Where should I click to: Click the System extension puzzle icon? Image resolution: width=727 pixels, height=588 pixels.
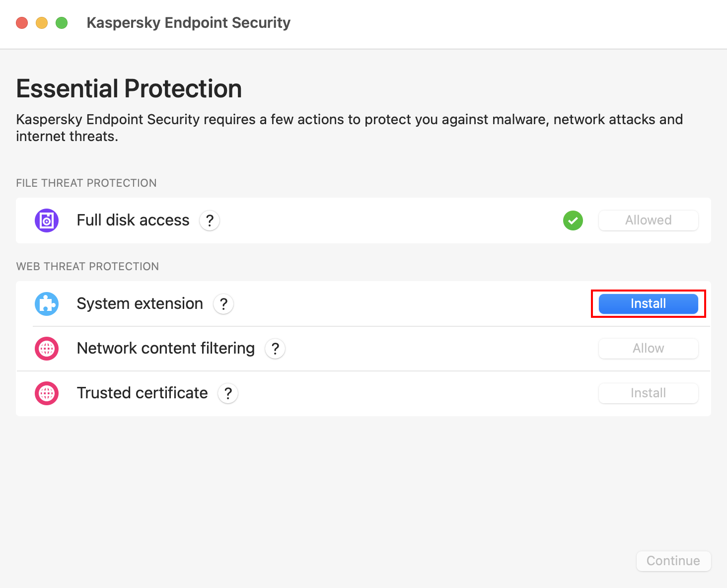(x=47, y=304)
